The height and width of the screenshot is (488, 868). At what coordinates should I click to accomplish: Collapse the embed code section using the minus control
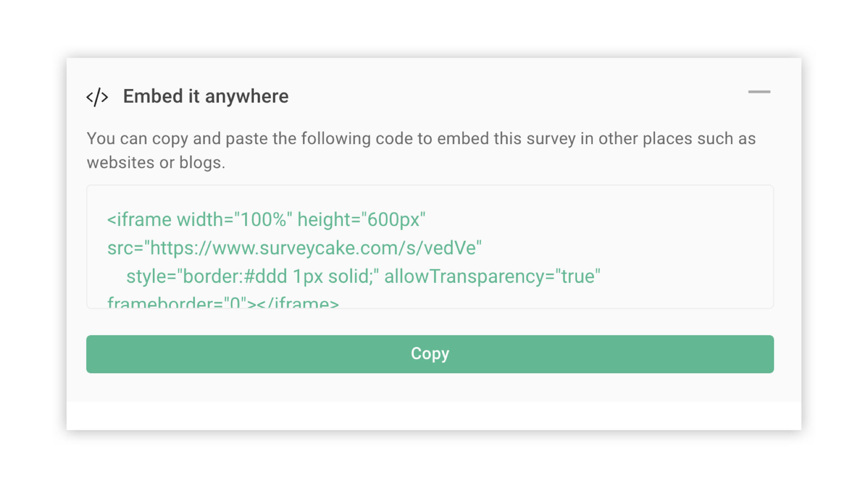click(760, 92)
